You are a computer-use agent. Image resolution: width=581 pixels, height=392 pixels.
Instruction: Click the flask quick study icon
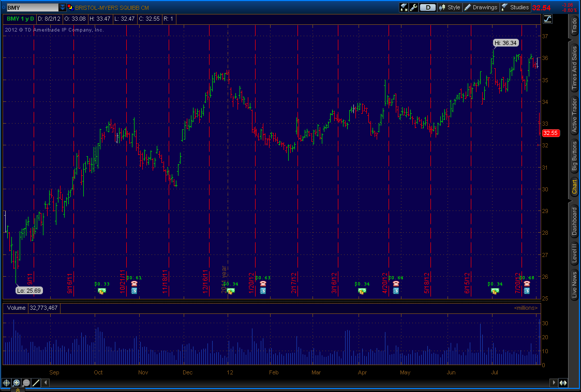click(404, 7)
